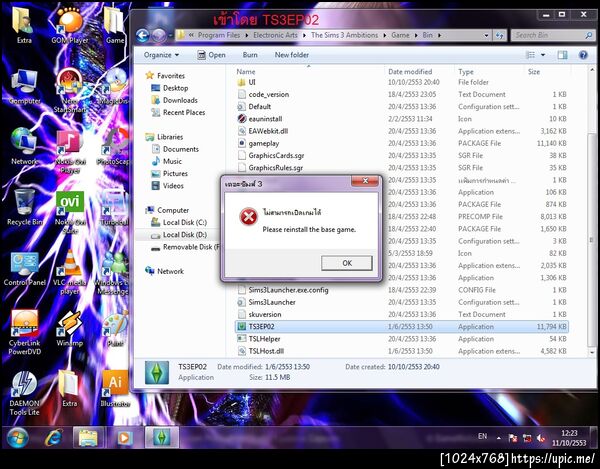Sort by Type column header
600x469 pixels.
(x=466, y=72)
